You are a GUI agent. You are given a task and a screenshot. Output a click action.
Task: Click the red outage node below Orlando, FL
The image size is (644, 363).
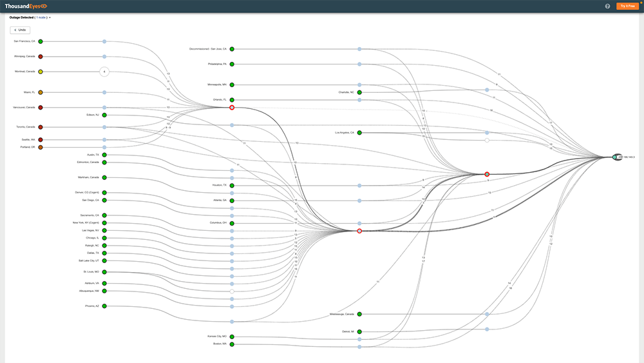coord(232,108)
